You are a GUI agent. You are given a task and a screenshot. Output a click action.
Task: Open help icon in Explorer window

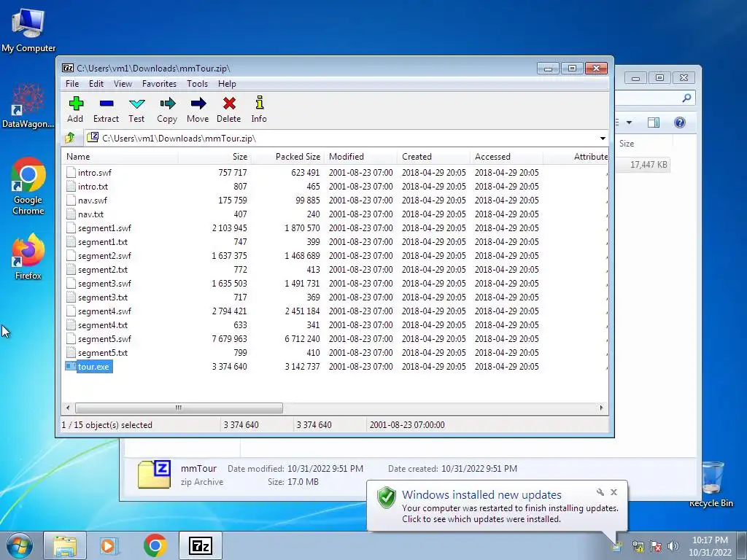680,122
